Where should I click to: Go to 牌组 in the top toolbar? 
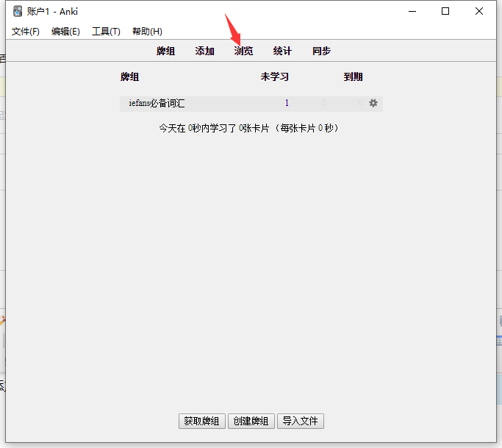166,51
